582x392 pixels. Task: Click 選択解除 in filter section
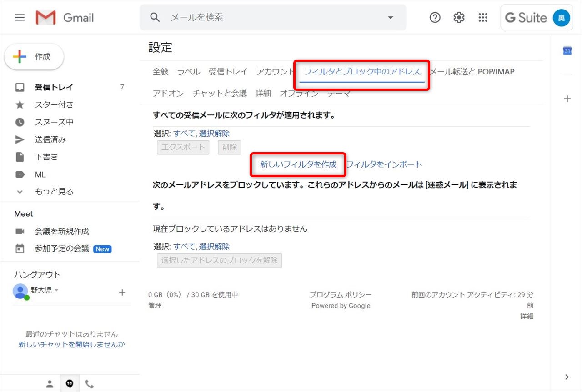click(x=214, y=134)
